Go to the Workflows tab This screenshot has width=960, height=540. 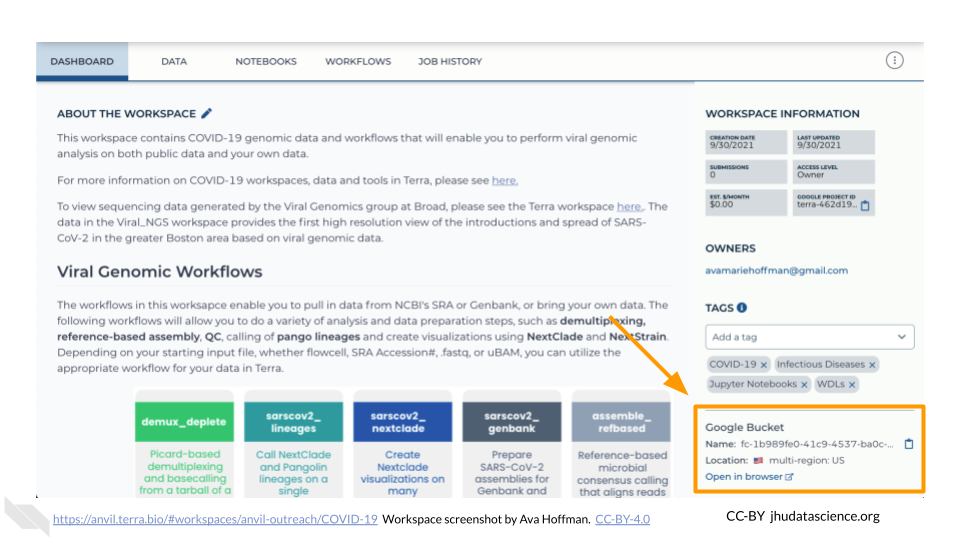pos(358,61)
